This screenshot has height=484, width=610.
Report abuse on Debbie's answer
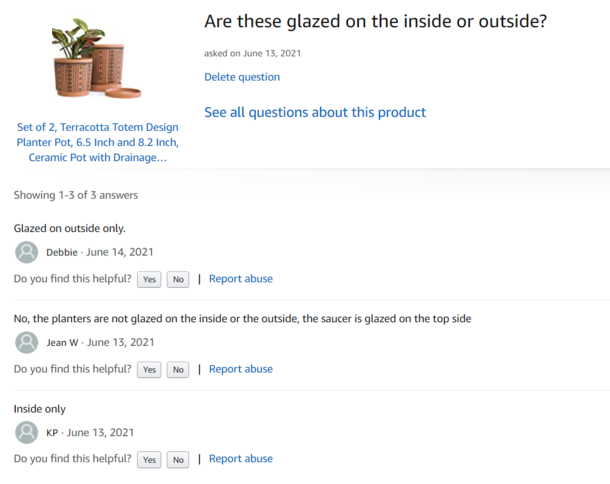[241, 279]
